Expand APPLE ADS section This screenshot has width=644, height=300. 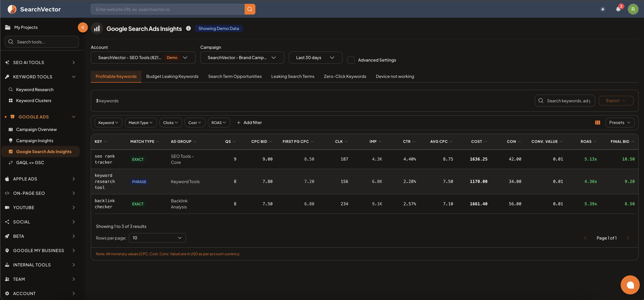click(40, 179)
